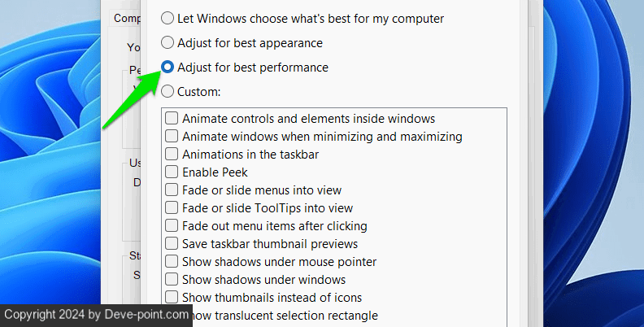Select "Let Windows choose what's best" option
This screenshot has height=327, width=644.
pos(168,18)
